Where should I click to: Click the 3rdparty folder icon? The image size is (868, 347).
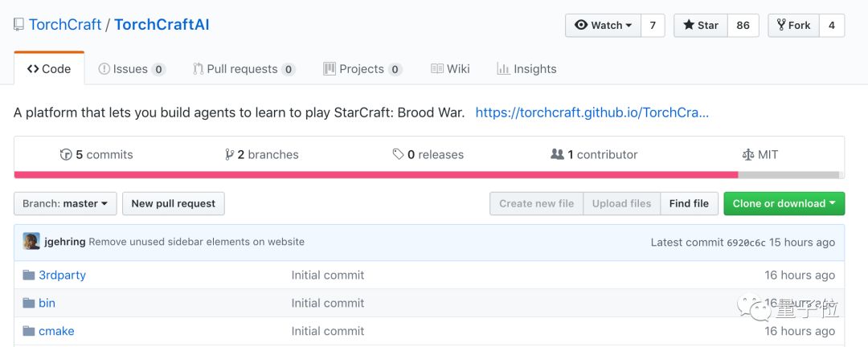click(29, 275)
